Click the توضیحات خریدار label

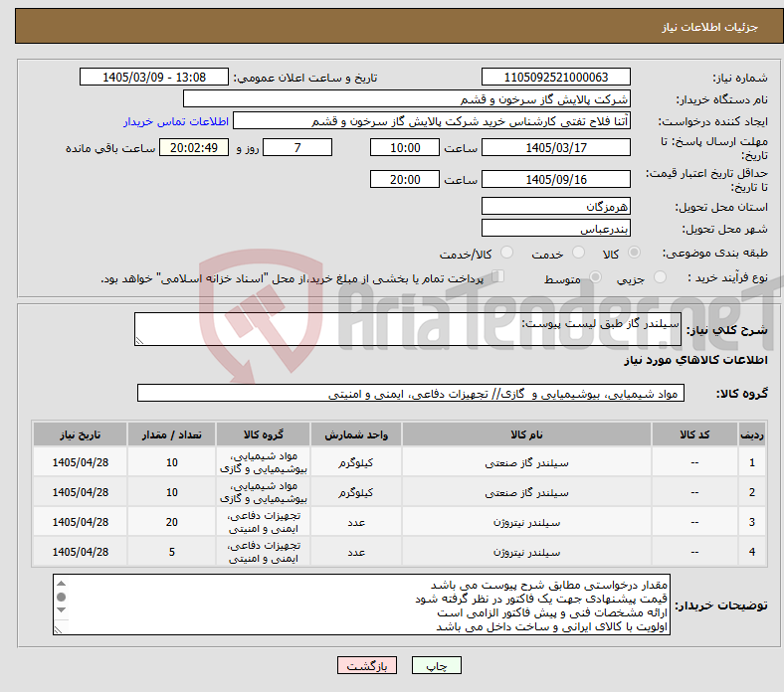point(721,605)
